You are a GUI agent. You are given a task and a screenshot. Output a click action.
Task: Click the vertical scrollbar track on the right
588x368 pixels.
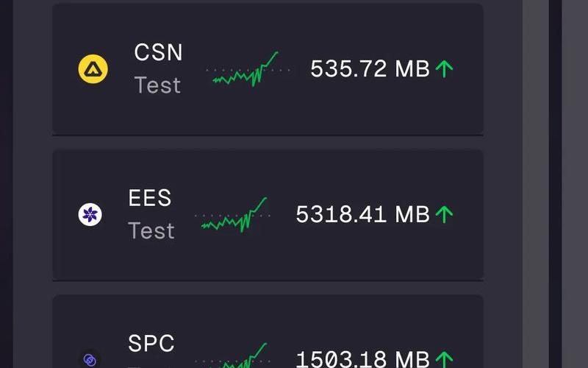[x=536, y=184]
